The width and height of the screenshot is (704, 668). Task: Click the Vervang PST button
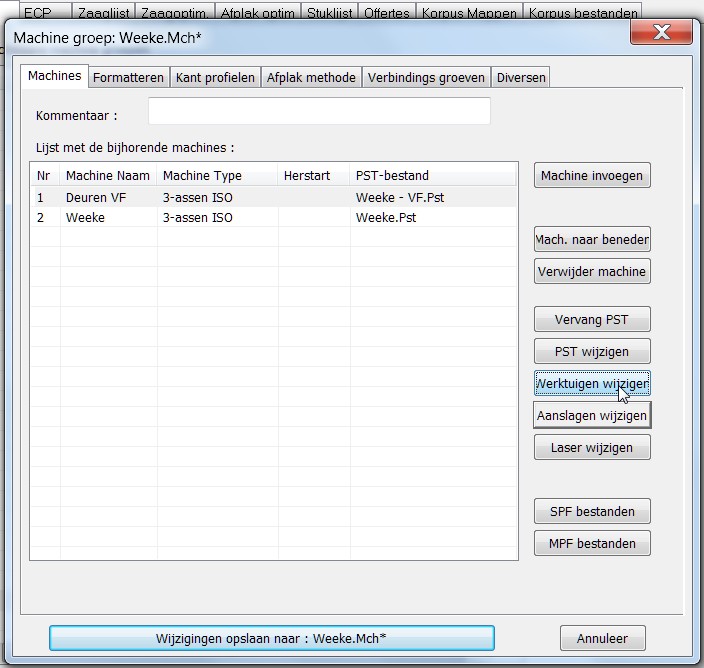[x=592, y=319]
